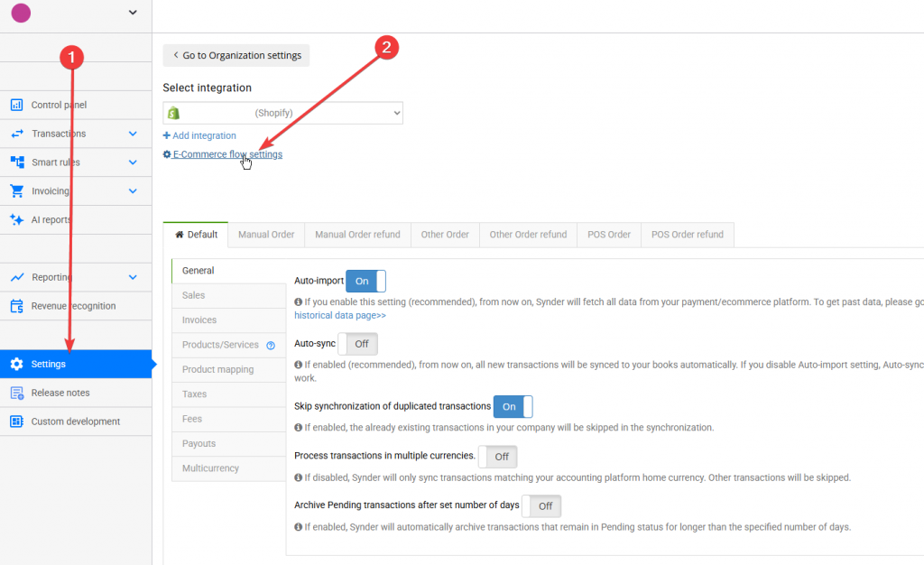Click the Settings gear icon in sidebar
Screen dimensions: 924x565
[16, 364]
